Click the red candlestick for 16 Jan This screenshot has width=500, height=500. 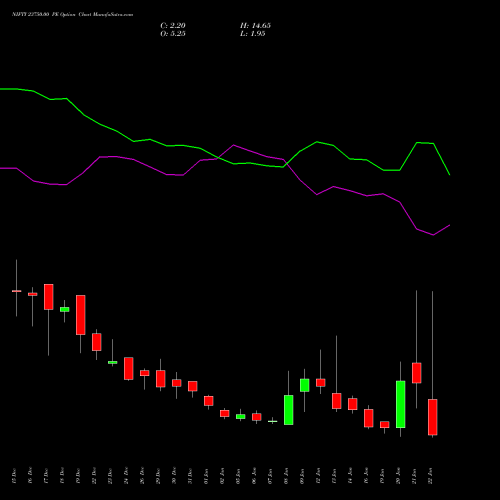pyautogui.click(x=369, y=418)
